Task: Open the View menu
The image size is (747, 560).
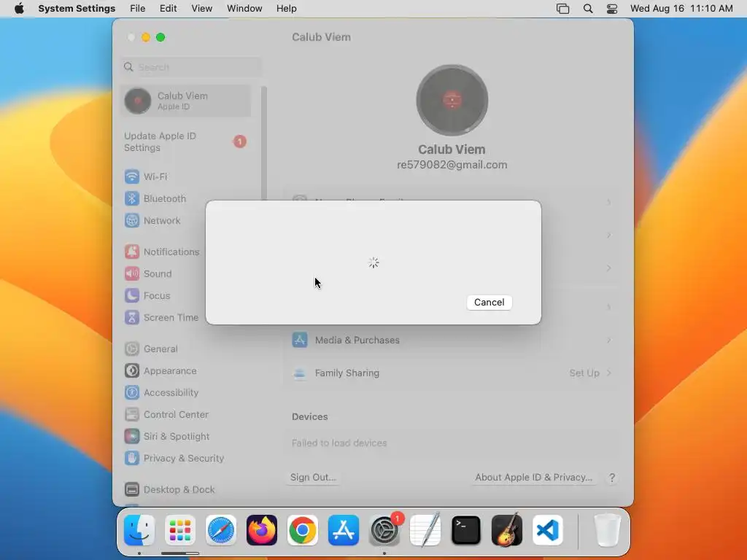Action: [x=202, y=9]
